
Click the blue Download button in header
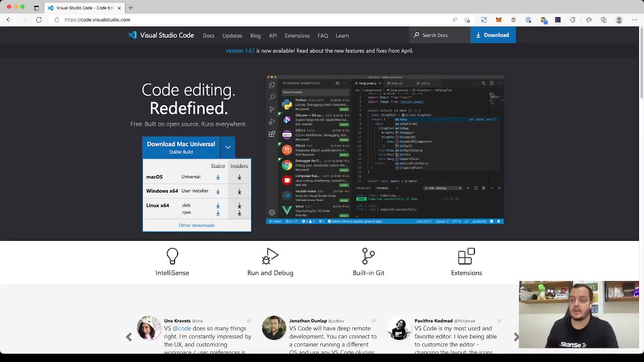click(493, 35)
